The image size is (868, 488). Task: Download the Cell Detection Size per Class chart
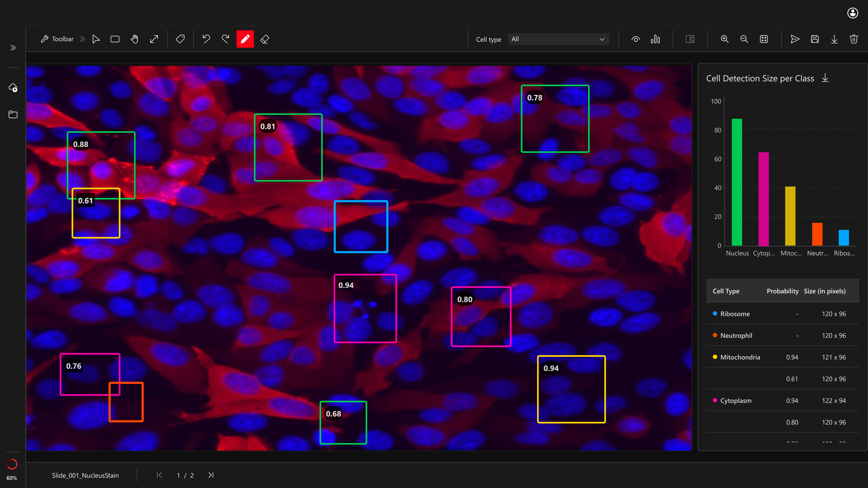coord(825,78)
